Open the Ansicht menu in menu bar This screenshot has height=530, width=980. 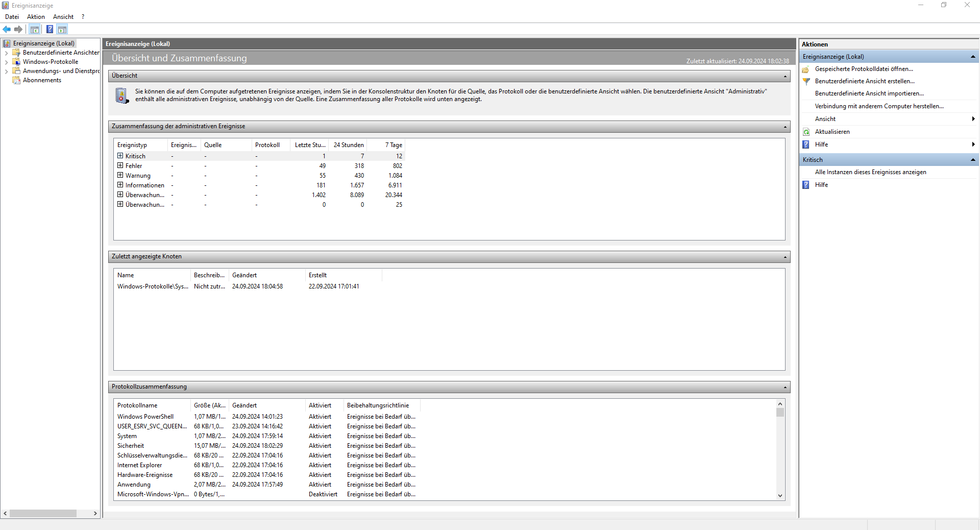point(63,17)
